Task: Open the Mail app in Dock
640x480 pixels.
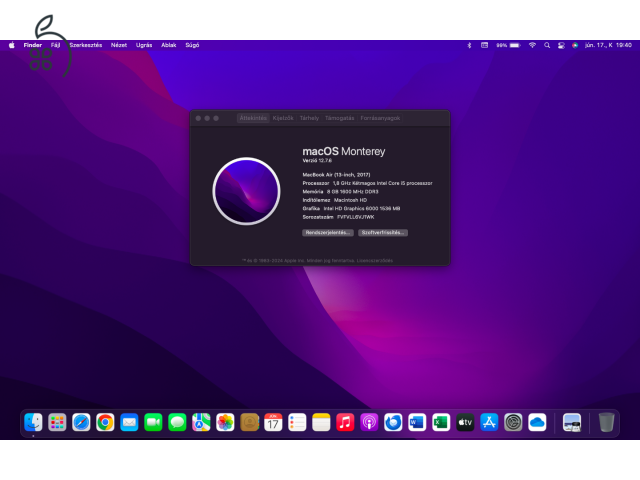Action: tap(129, 422)
